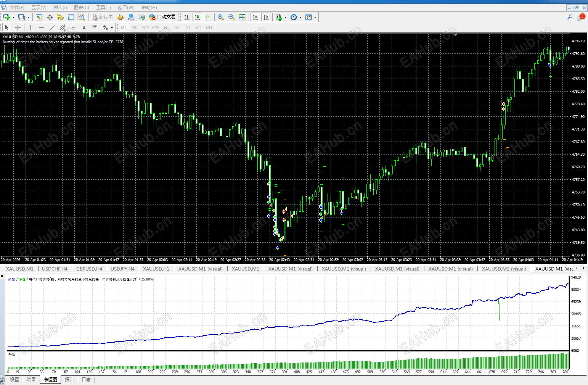Select the W1 timeframe button
The width and height of the screenshot is (588, 385).
pos(199,27)
